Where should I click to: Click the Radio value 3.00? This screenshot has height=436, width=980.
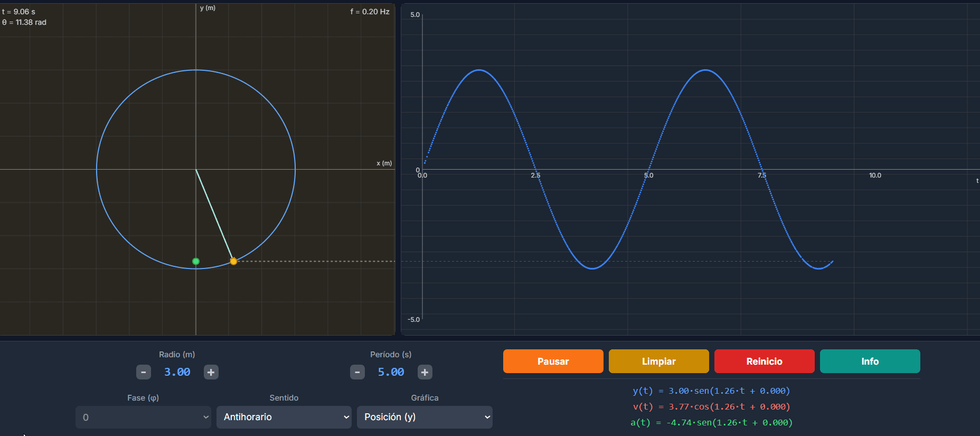(x=177, y=372)
